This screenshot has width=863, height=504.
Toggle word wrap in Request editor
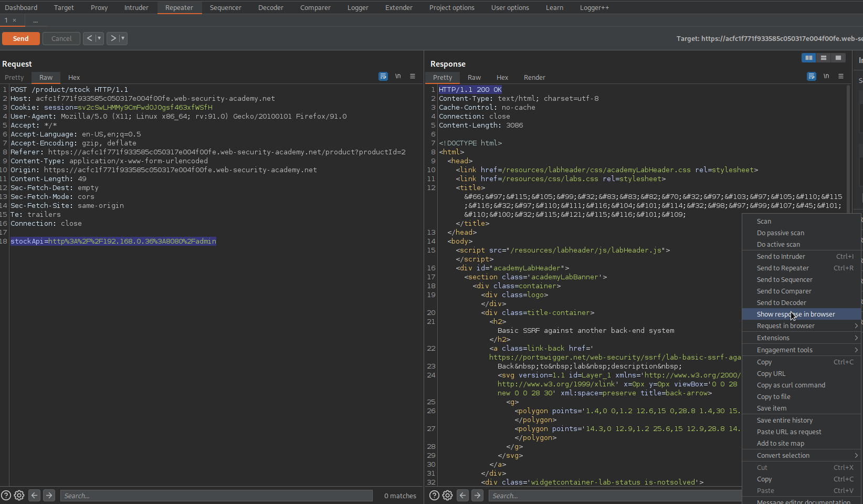pyautogui.click(x=383, y=77)
